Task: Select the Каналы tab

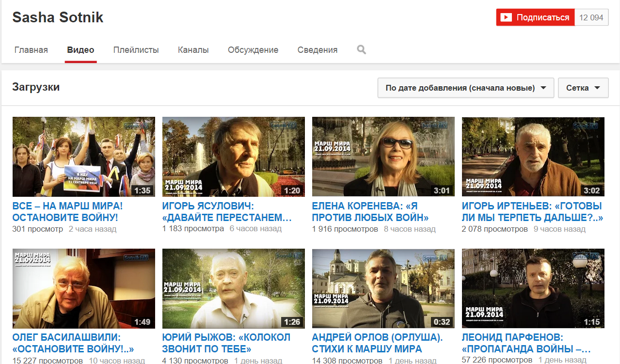Action: 193,50
